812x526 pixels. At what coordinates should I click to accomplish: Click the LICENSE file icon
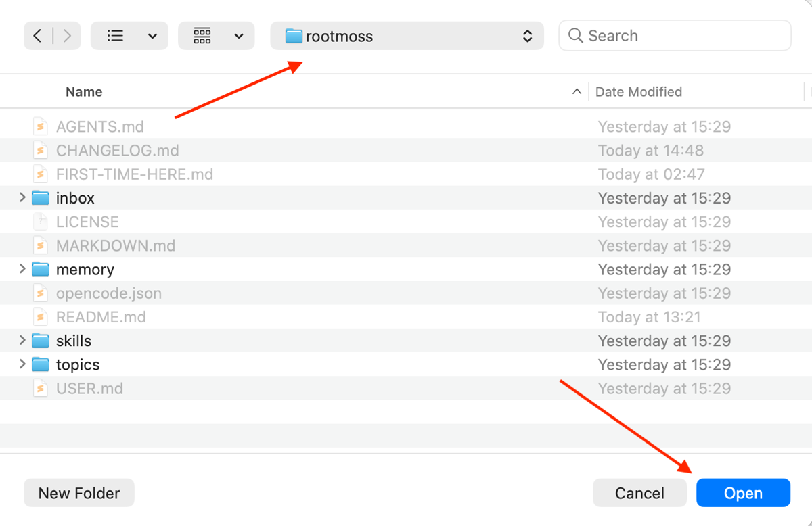41,222
